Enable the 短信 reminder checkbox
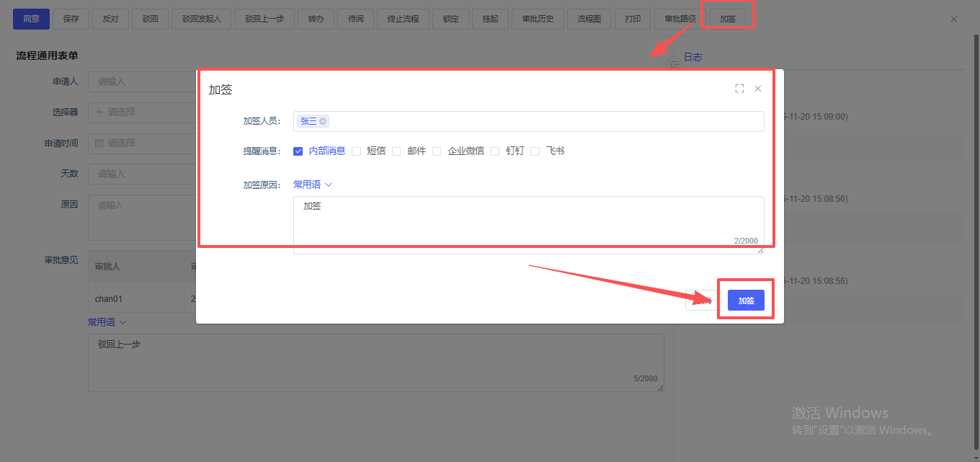The height and width of the screenshot is (462, 980). pyautogui.click(x=356, y=151)
